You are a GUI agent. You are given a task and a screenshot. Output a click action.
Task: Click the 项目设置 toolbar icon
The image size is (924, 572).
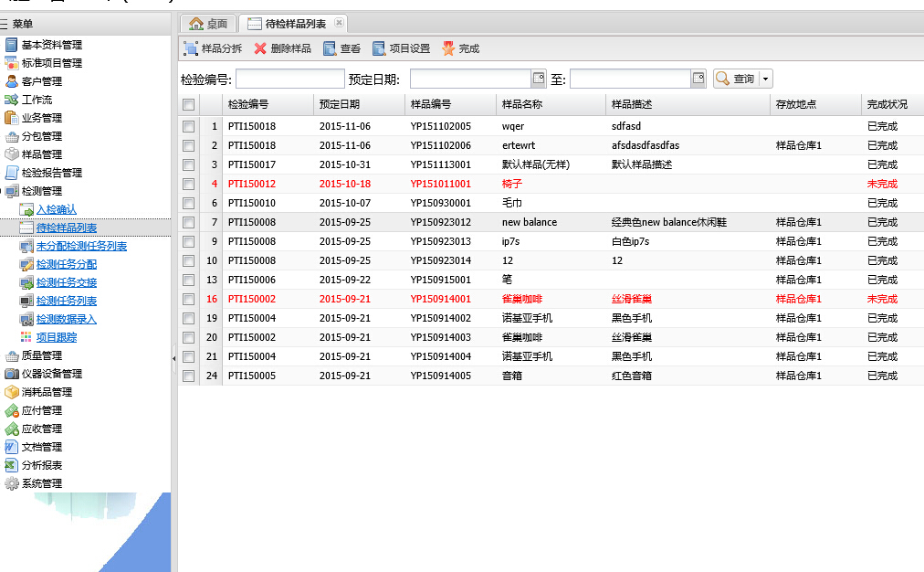tap(379, 48)
